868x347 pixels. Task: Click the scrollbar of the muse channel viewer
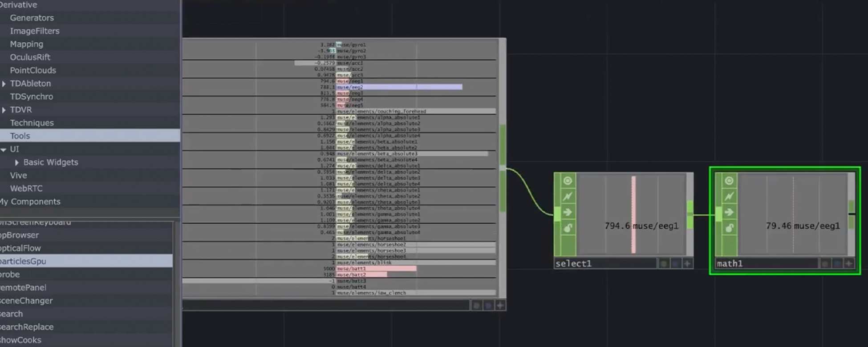[x=503, y=147]
